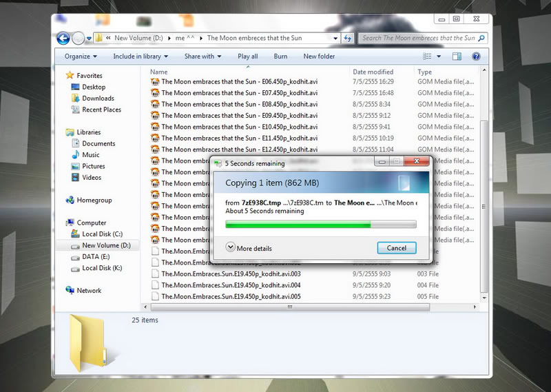Click Play all in toolbar
Image resolution: width=551 pixels, height=392 pixels.
point(248,56)
